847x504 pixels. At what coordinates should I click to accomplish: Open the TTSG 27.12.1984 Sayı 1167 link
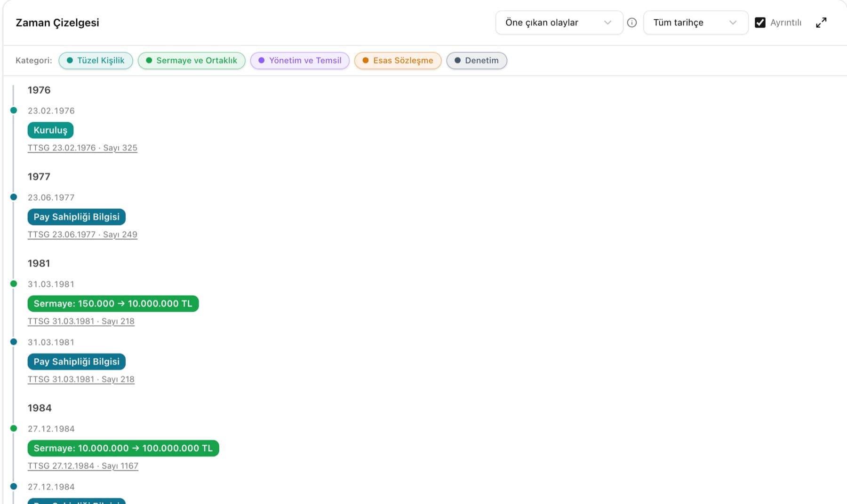(83, 466)
